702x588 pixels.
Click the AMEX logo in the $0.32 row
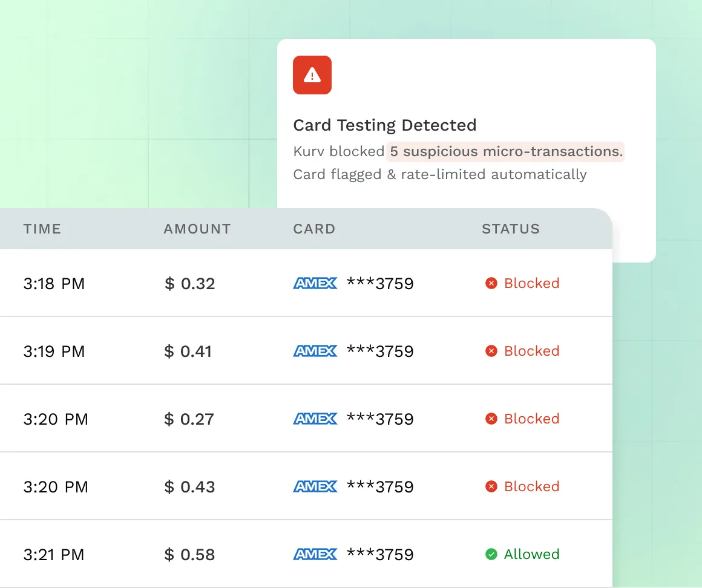coord(315,283)
